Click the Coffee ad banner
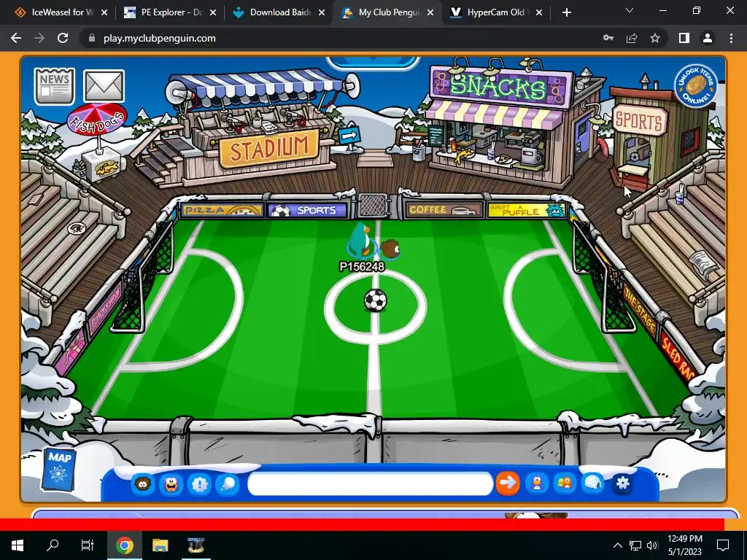747x560 pixels. click(444, 209)
